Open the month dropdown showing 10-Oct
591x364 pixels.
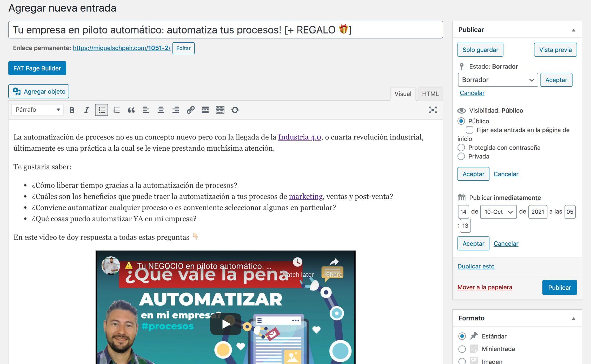point(498,212)
